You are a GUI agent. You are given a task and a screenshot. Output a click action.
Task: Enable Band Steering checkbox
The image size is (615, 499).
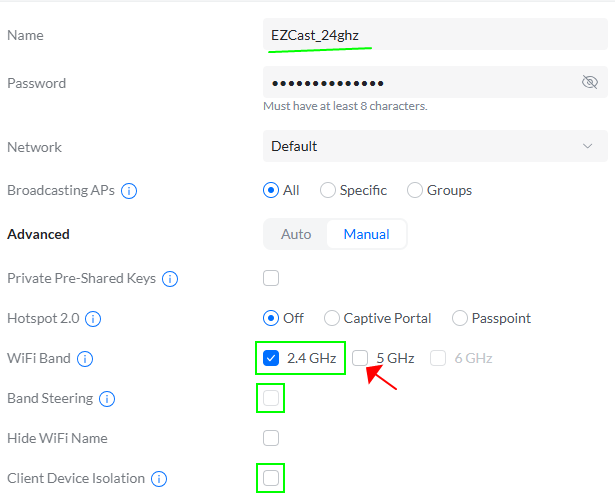click(x=271, y=398)
